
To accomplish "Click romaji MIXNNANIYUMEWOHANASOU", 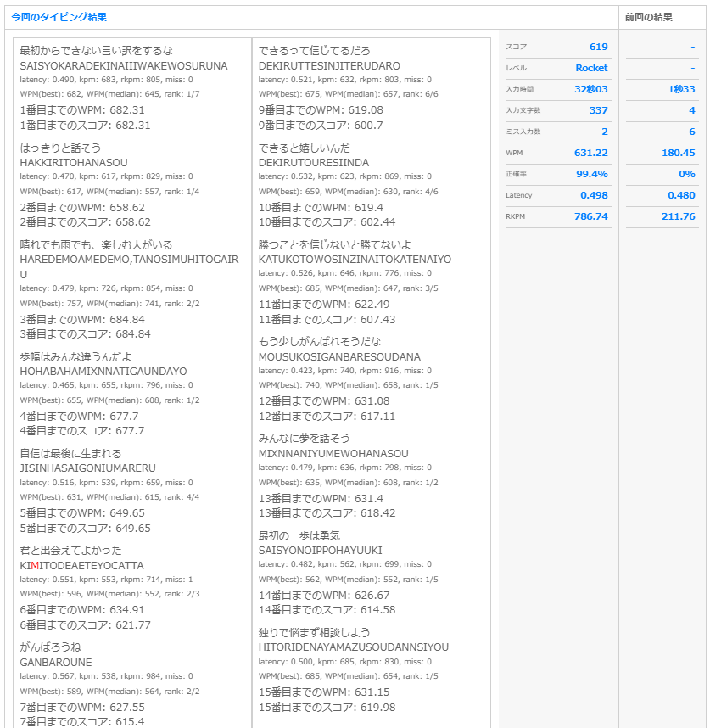I will click(333, 454).
